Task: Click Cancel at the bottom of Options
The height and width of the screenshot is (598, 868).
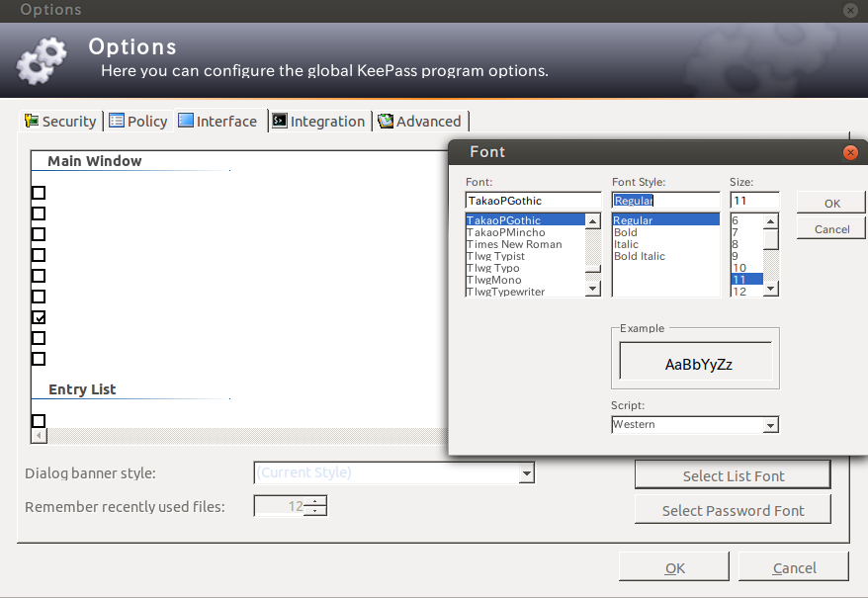Action: pyautogui.click(x=794, y=568)
